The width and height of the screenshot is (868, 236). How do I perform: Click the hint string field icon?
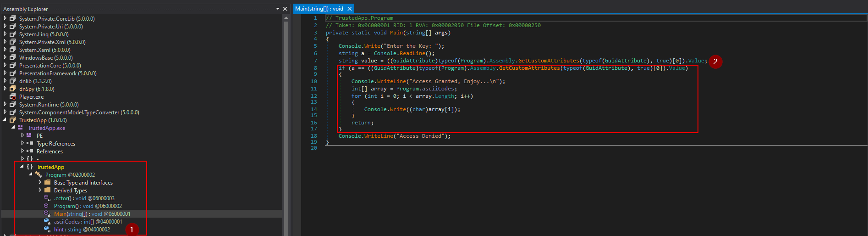coord(46,229)
